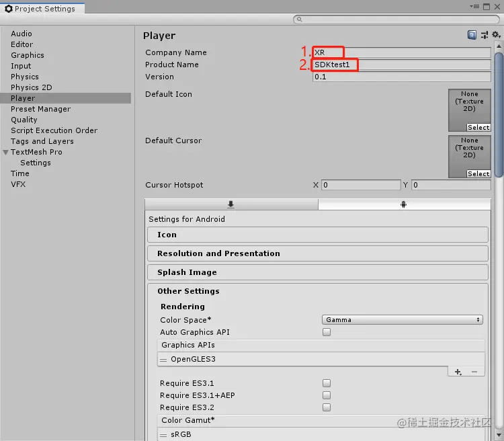Screen dimensions: 504x441
Task: Open the Player settings gear menu
Action: tap(497, 34)
